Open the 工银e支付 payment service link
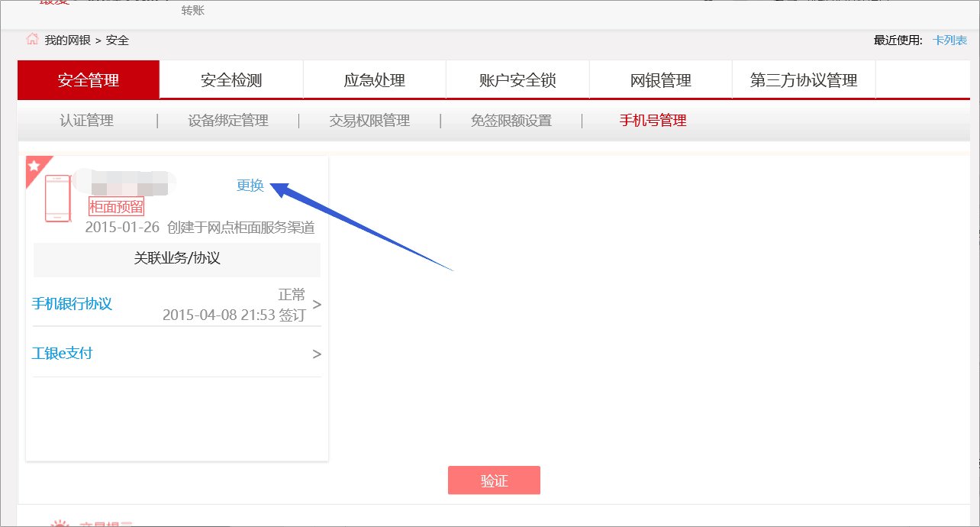The height and width of the screenshot is (527, 980). 62,353
